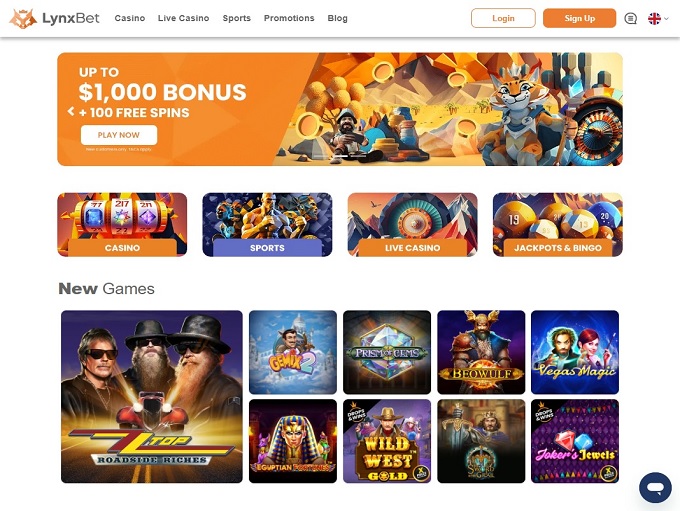Open the Casino menu item
This screenshot has height=511, width=680.
click(130, 18)
